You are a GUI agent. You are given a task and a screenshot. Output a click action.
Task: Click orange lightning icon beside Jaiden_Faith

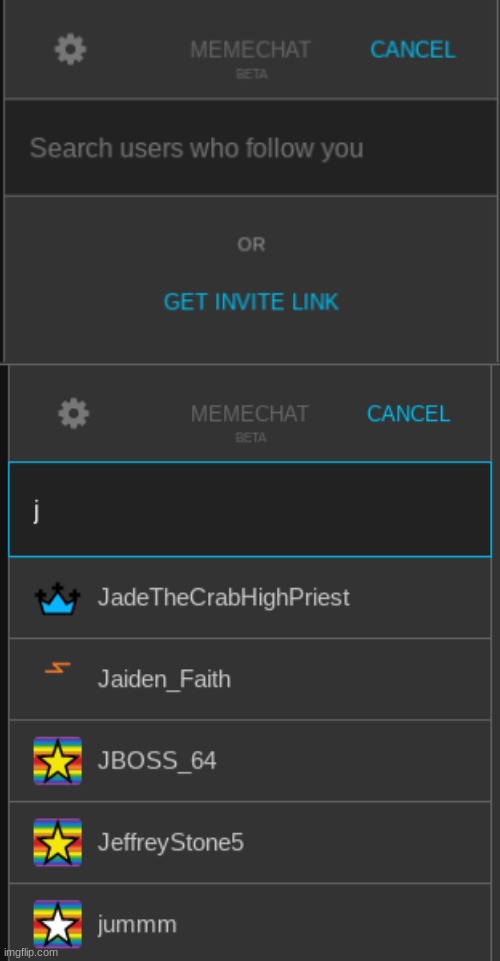57,668
